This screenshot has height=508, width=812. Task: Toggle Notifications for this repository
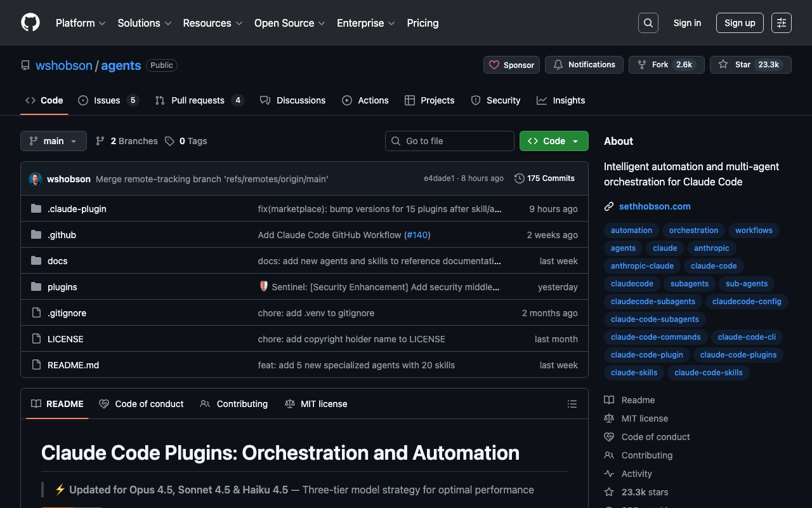point(584,65)
